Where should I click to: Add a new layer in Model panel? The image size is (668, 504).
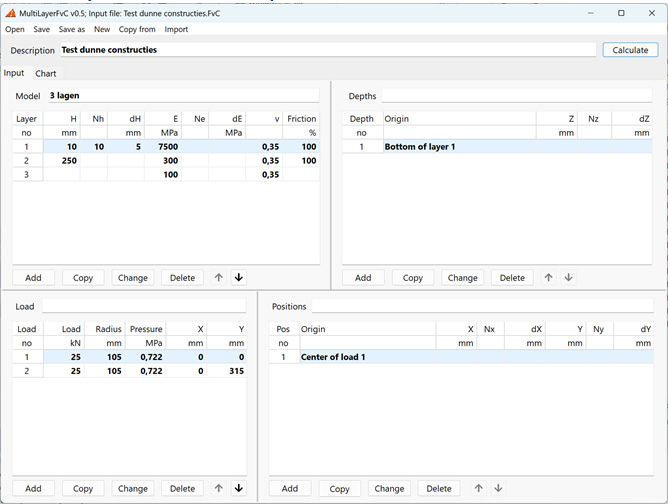coord(33,278)
